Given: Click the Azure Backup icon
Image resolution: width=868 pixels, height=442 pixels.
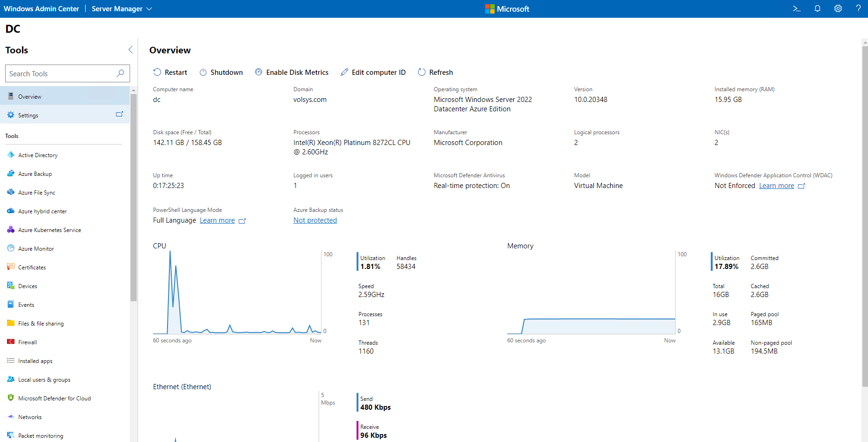Looking at the screenshot, I should pos(11,174).
